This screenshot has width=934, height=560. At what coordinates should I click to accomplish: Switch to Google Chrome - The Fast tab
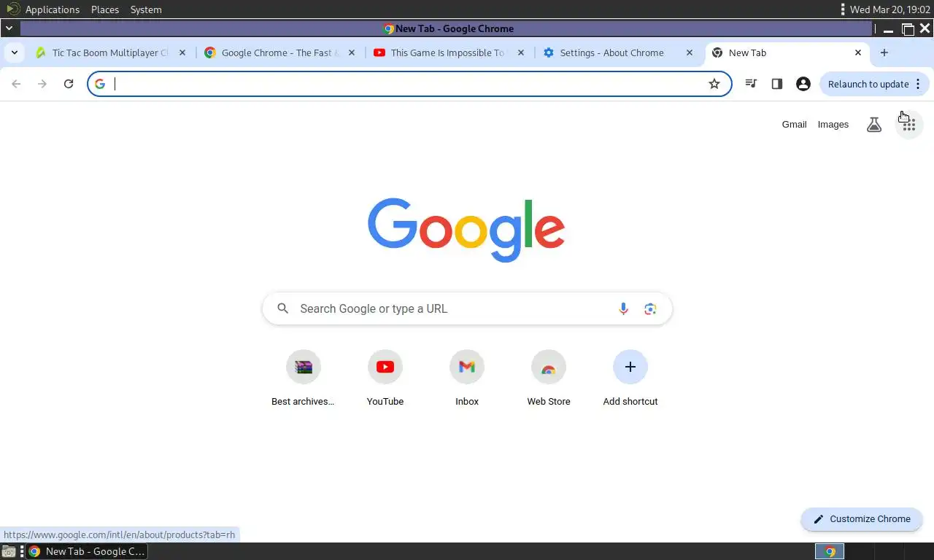coord(279,52)
